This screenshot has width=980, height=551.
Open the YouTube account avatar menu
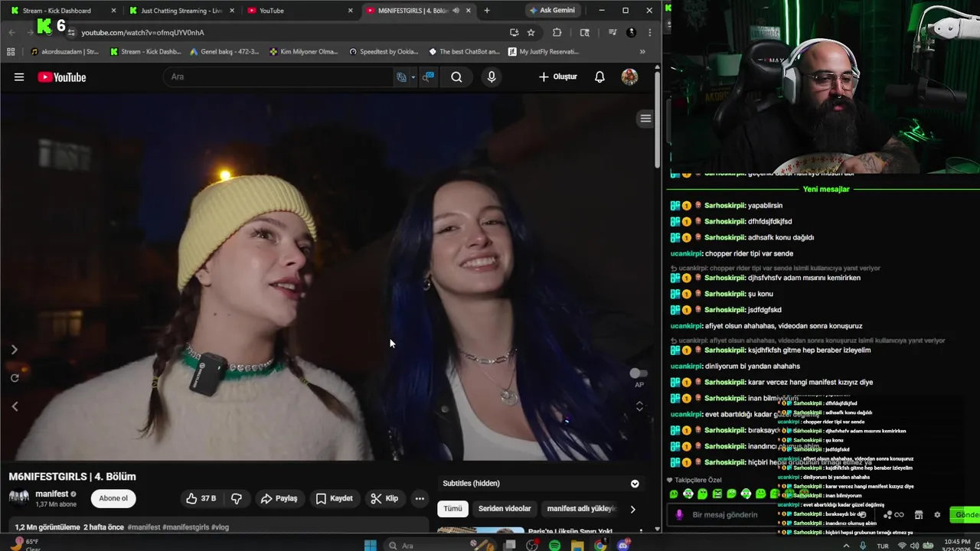[x=629, y=77]
